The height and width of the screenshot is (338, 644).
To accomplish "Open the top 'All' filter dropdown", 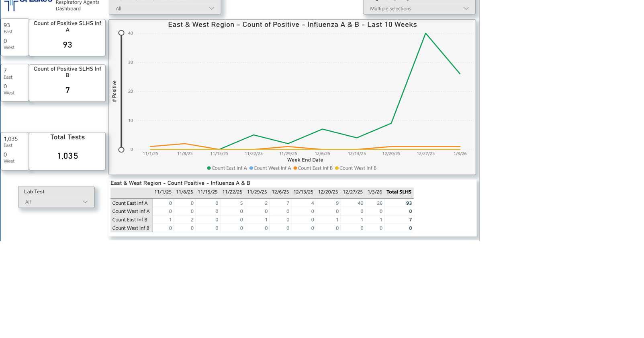I will click(165, 8).
